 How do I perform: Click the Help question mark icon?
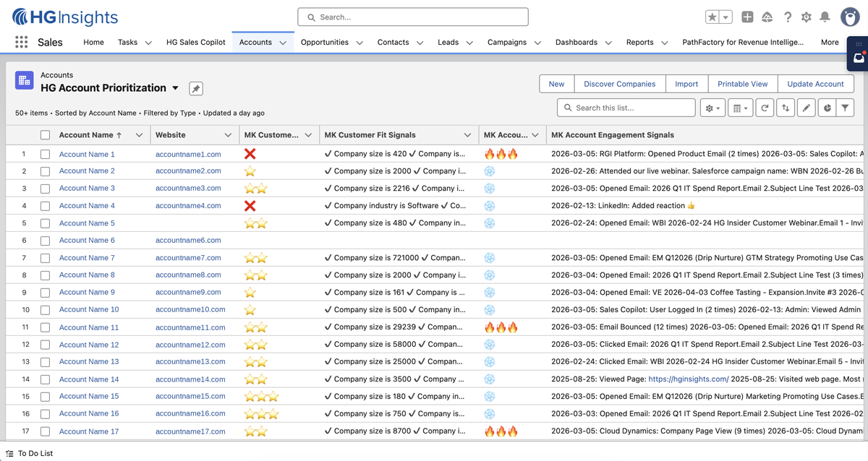pos(788,17)
